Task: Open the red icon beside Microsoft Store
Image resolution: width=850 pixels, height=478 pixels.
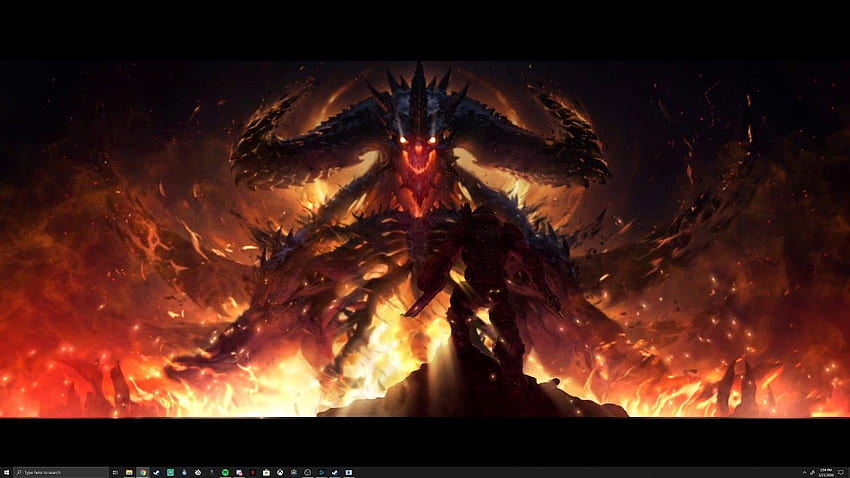Action: click(253, 473)
